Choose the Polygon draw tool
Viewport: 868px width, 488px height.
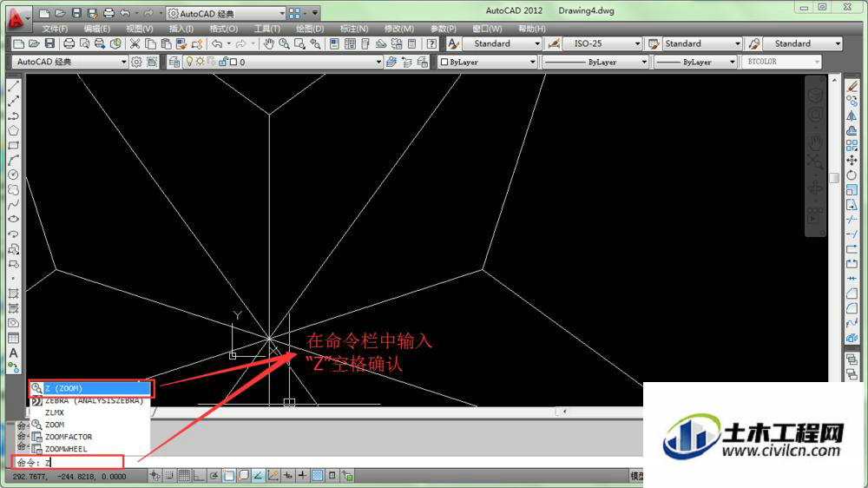(13, 131)
